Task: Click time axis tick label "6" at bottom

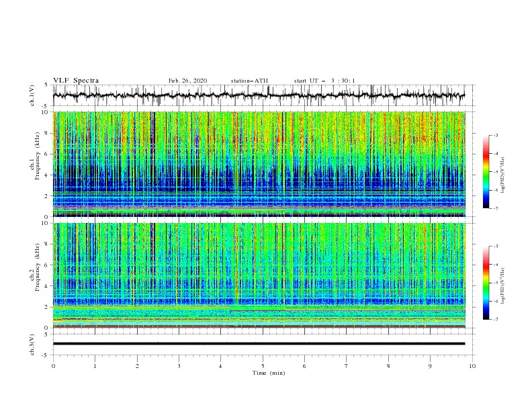Action: tap(304, 366)
